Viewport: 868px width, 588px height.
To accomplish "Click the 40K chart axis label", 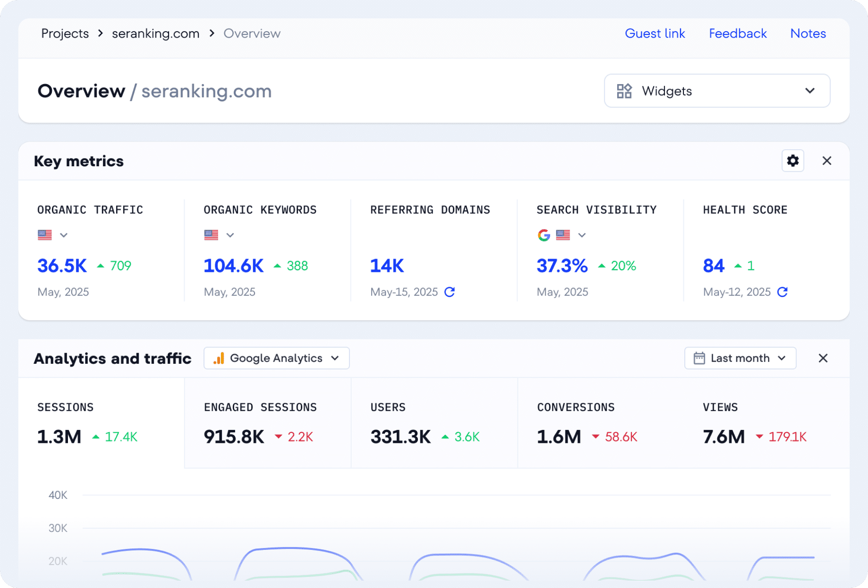I will point(58,495).
